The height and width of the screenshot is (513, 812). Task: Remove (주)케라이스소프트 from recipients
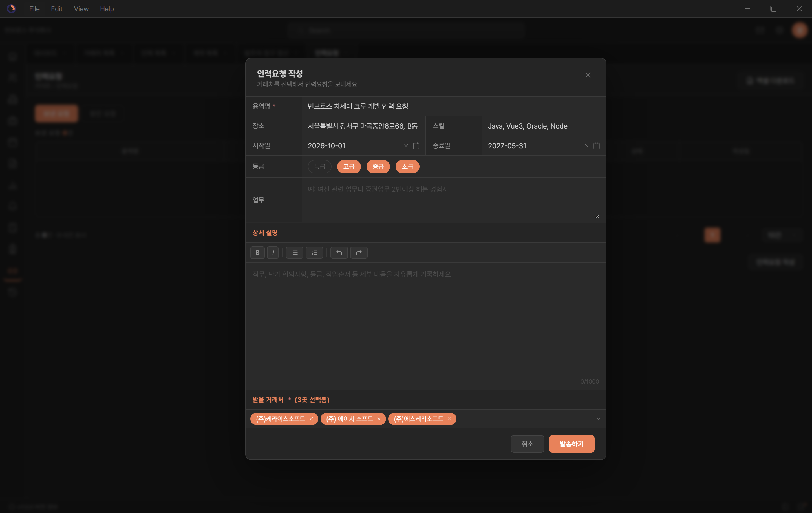pos(311,419)
